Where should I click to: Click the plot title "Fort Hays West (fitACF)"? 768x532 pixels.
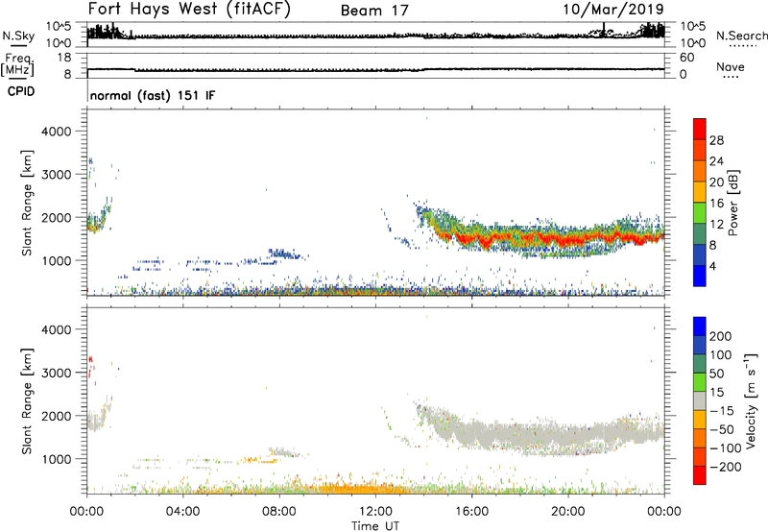coord(189,9)
